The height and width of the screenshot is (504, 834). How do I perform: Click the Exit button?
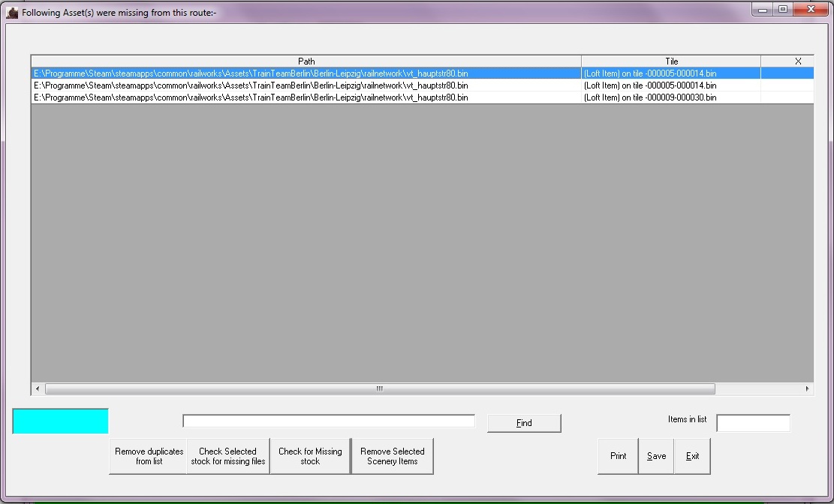[x=692, y=456]
